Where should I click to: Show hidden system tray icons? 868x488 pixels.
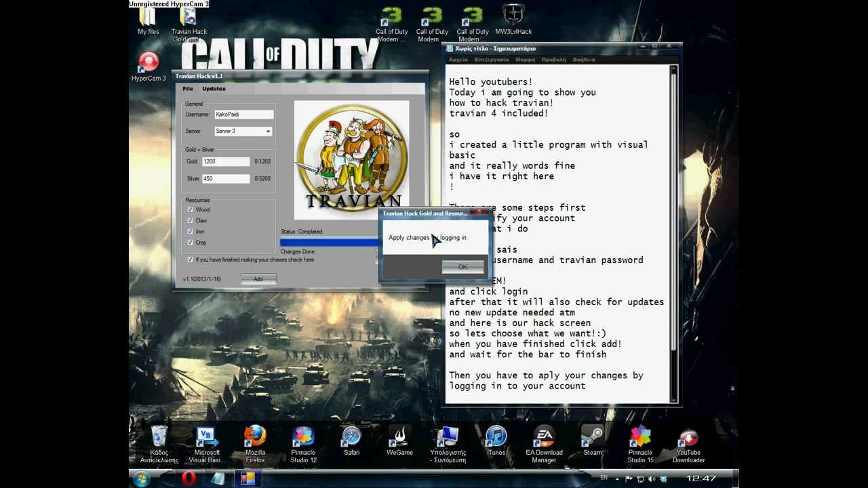click(x=618, y=479)
